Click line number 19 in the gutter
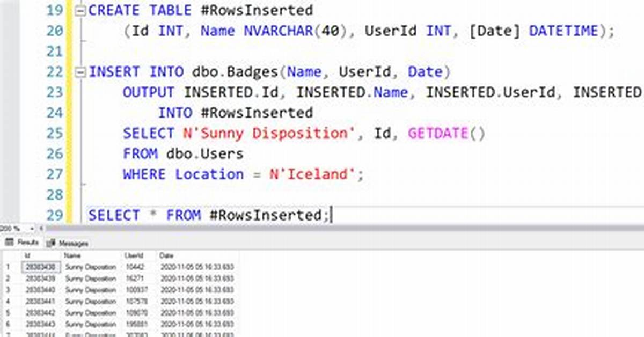Viewport: 644px width, 337px height. pos(54,11)
